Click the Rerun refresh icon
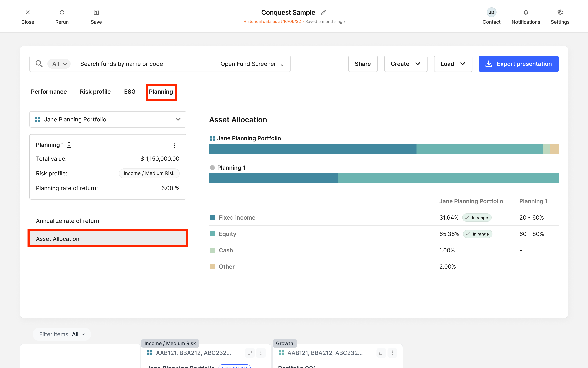Viewport: 588px width, 368px height. point(62,12)
